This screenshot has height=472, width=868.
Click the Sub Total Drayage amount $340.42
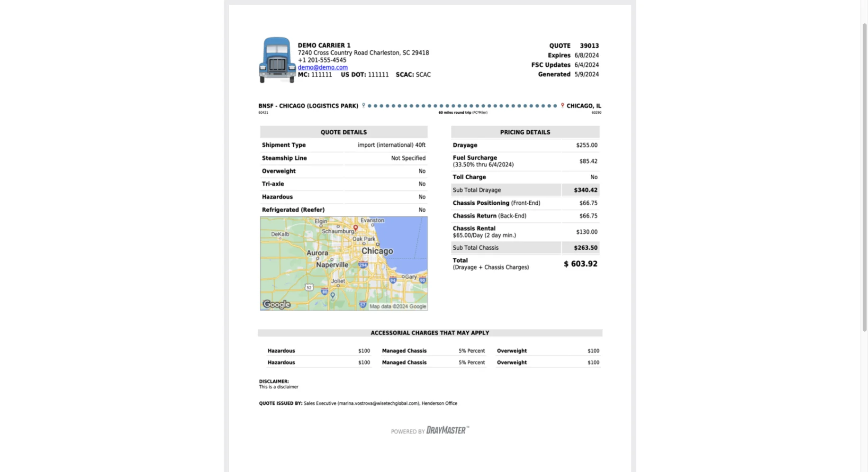pyautogui.click(x=586, y=190)
